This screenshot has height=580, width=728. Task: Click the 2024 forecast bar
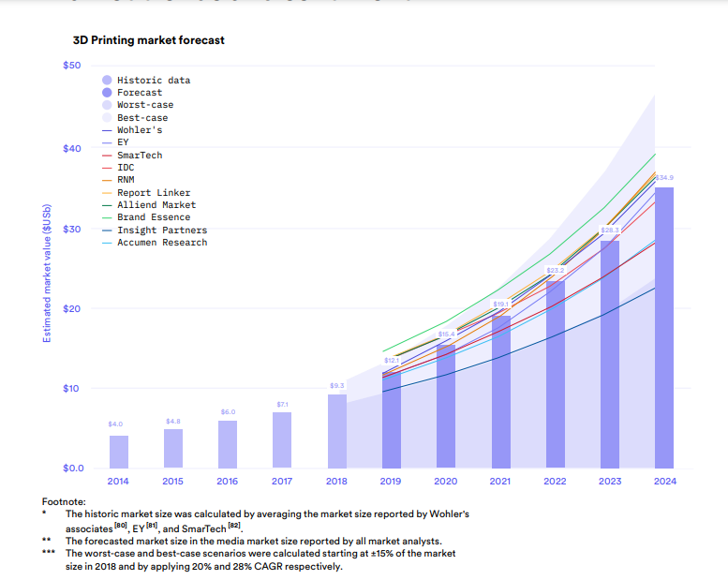pyautogui.click(x=663, y=328)
